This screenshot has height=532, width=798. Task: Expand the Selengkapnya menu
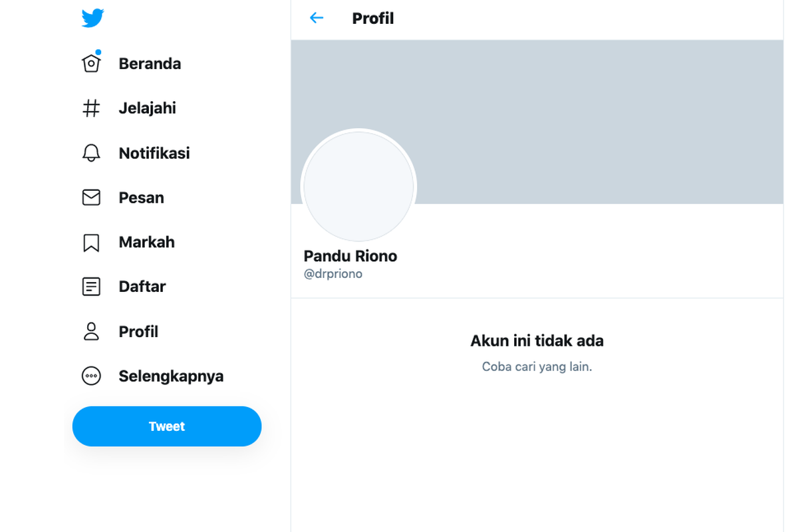tap(171, 376)
